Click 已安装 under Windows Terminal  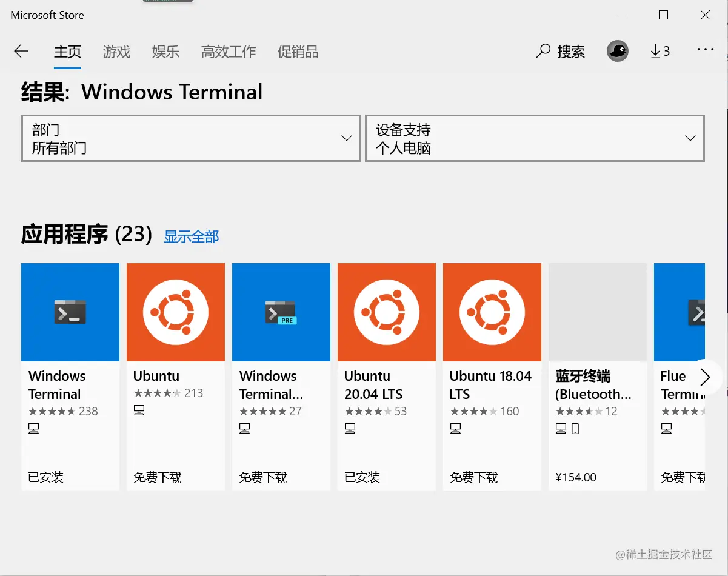click(46, 477)
